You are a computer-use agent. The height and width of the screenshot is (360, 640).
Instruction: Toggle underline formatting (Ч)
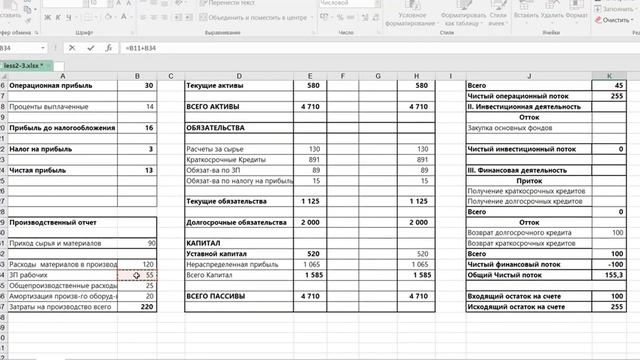pos(68,18)
